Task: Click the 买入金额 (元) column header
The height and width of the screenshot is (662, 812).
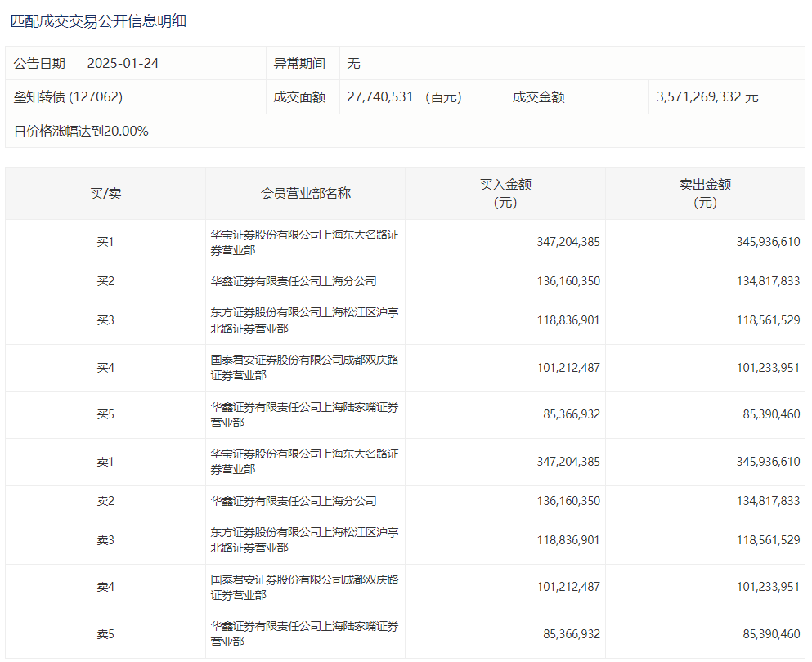Action: coord(505,194)
